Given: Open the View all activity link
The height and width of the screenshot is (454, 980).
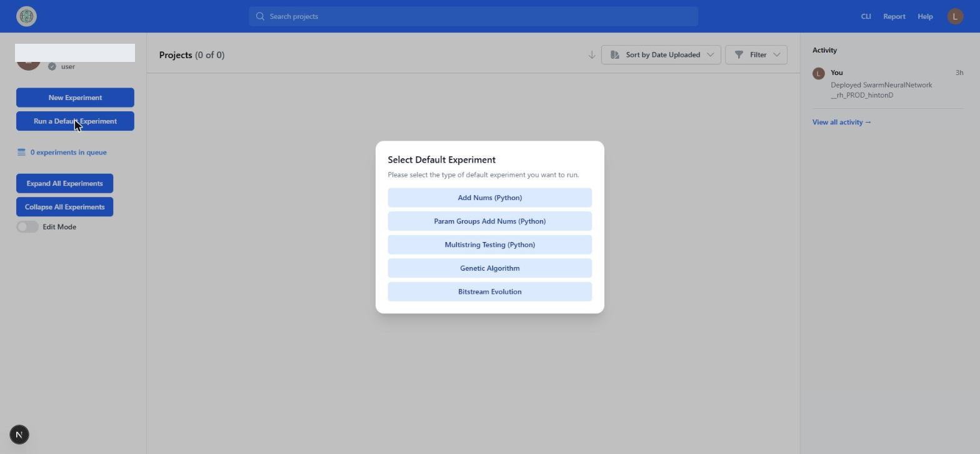Looking at the screenshot, I should point(841,122).
